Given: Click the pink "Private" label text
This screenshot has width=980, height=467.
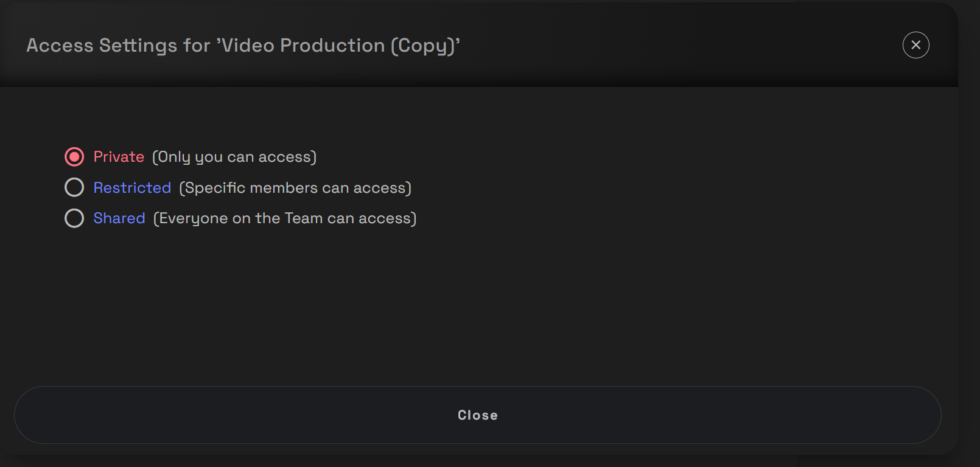Looking at the screenshot, I should 119,157.
